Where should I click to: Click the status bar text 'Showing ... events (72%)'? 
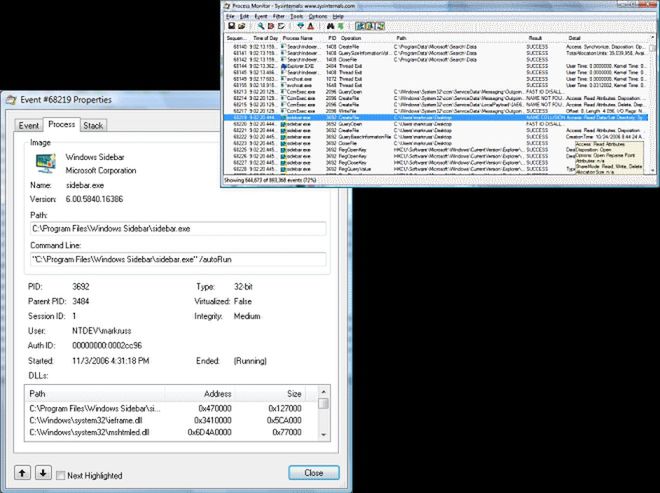[270, 180]
